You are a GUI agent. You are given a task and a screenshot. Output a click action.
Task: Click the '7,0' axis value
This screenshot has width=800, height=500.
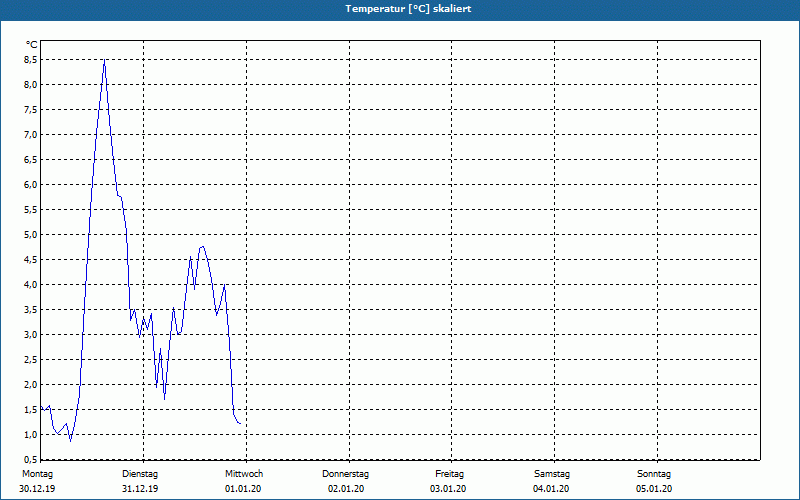coord(31,135)
